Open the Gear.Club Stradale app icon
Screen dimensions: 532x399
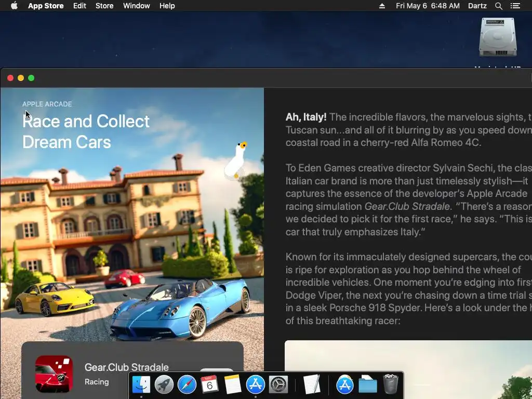click(x=54, y=374)
